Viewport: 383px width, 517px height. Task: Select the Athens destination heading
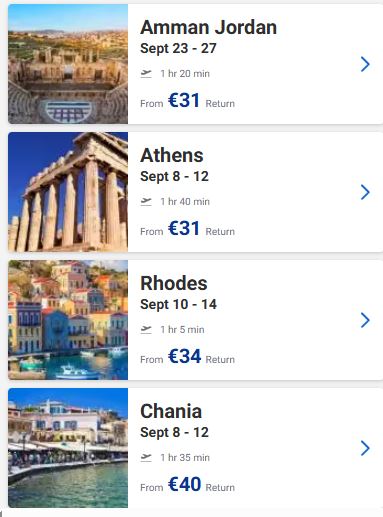pos(172,155)
